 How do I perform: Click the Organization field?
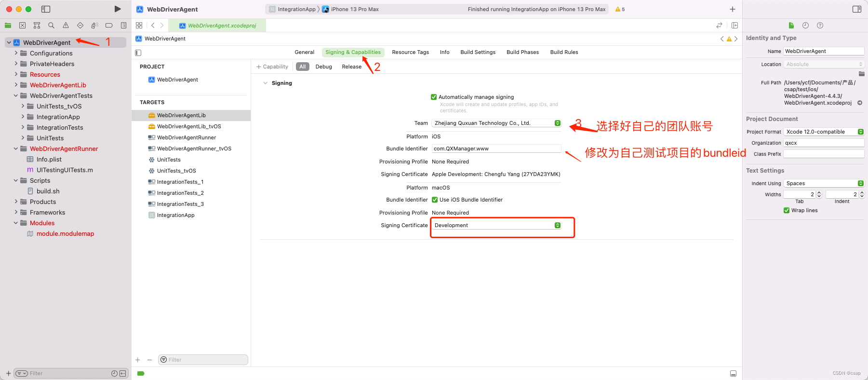pyautogui.click(x=824, y=143)
